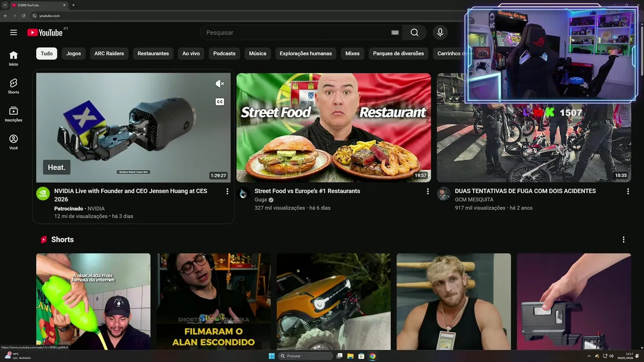Reload the page with refresh button
Image resolution: width=644 pixels, height=362 pixels.
click(x=23, y=16)
